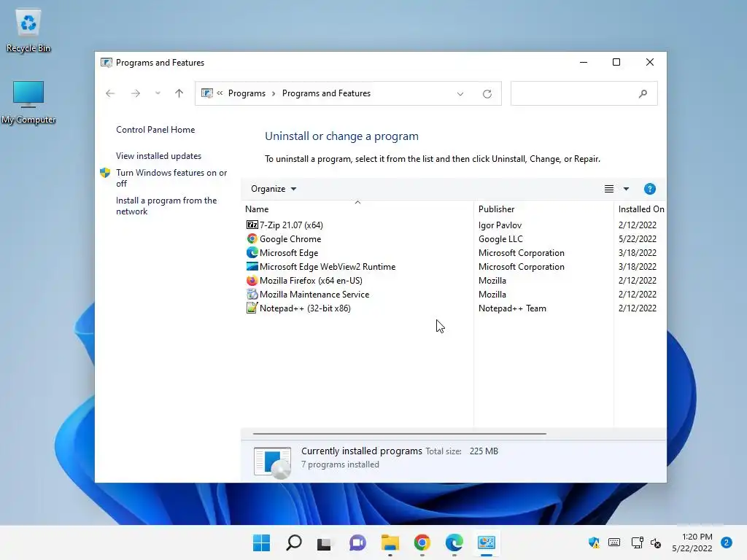747x560 pixels.
Task: Click the Notepad++ Team publisher cell
Action: [x=512, y=308]
